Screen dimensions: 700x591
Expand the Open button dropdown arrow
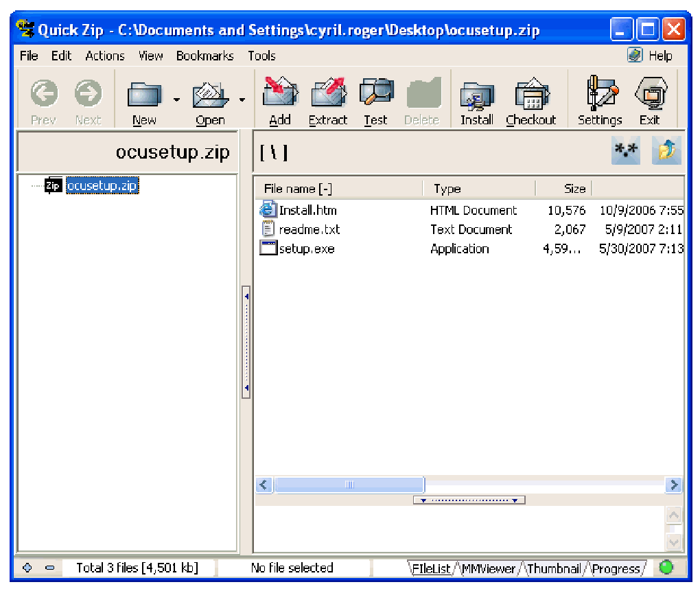[x=242, y=100]
